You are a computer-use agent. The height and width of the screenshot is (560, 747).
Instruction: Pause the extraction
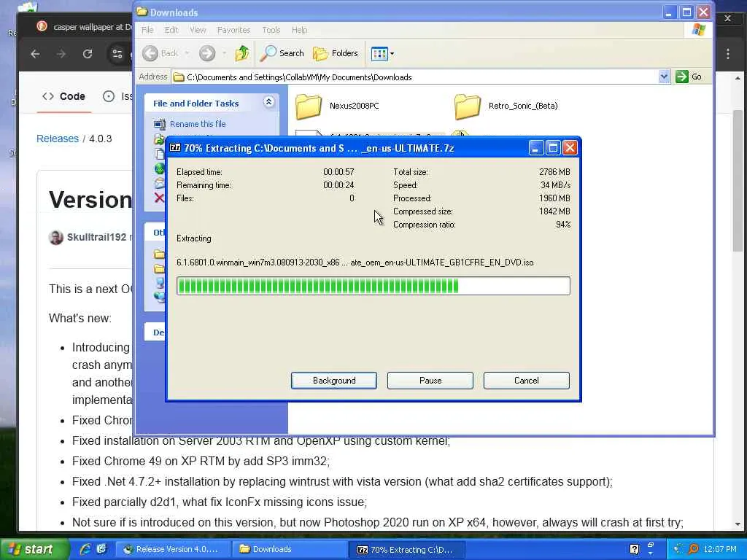[430, 381]
